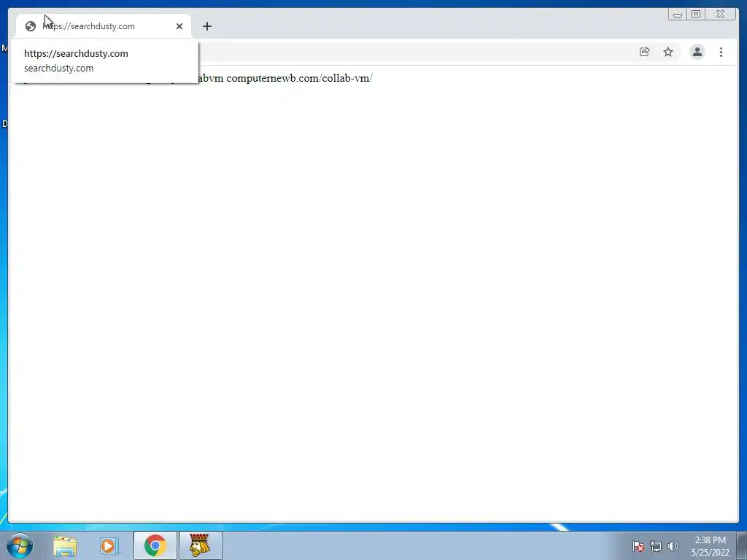This screenshot has width=747, height=560.
Task: Open the volume speaker tray icon
Action: click(x=673, y=546)
